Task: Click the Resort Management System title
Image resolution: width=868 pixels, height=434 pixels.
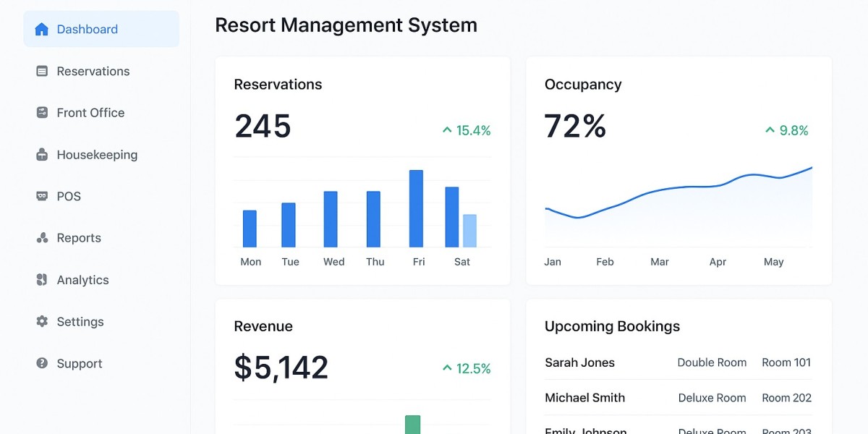Action: click(x=346, y=25)
